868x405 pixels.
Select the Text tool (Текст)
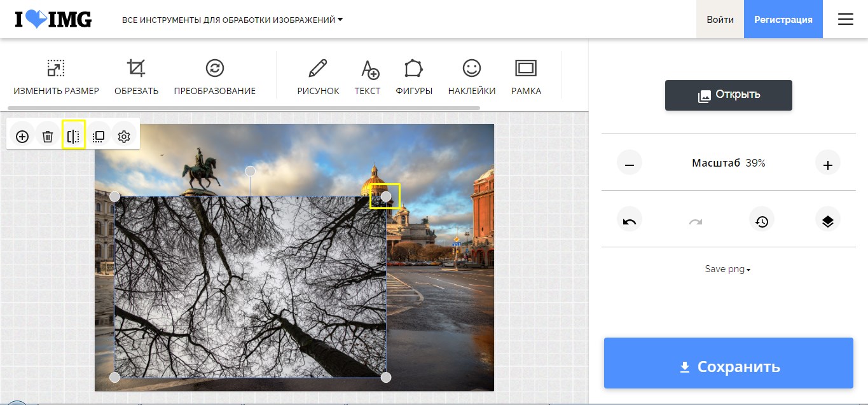(x=368, y=76)
